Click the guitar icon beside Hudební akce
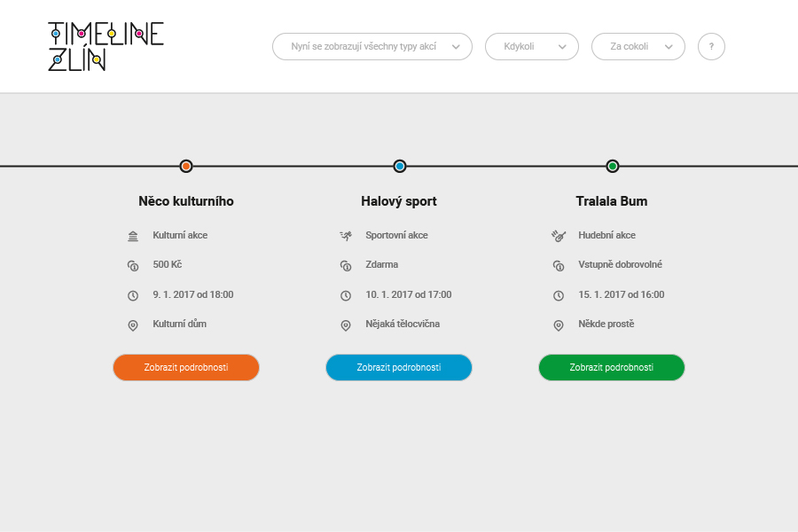The width and height of the screenshot is (798, 532). [559, 236]
